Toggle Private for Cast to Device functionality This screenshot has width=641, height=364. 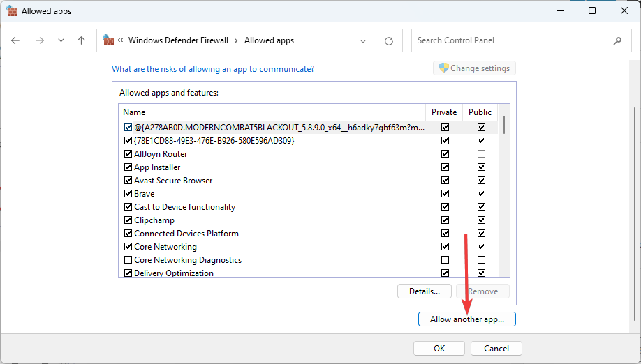coord(445,207)
